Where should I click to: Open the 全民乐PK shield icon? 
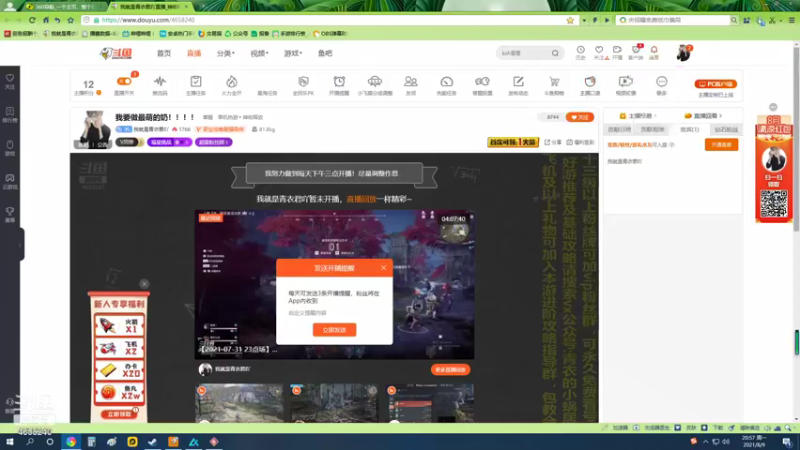[304, 81]
